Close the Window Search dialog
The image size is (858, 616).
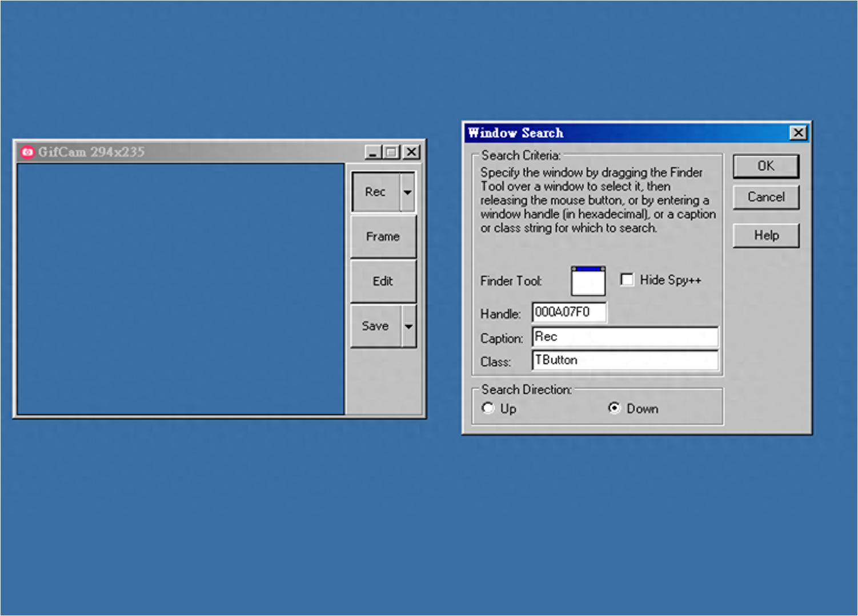point(798,133)
